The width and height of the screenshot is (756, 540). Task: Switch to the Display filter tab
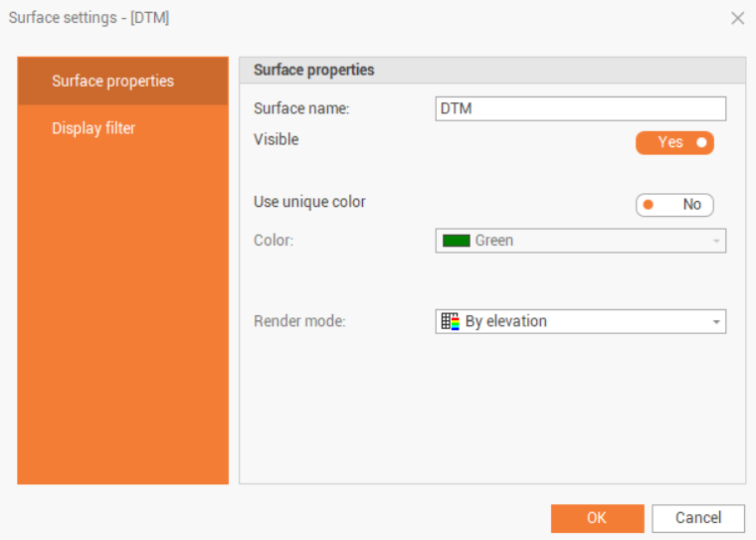[x=94, y=128]
